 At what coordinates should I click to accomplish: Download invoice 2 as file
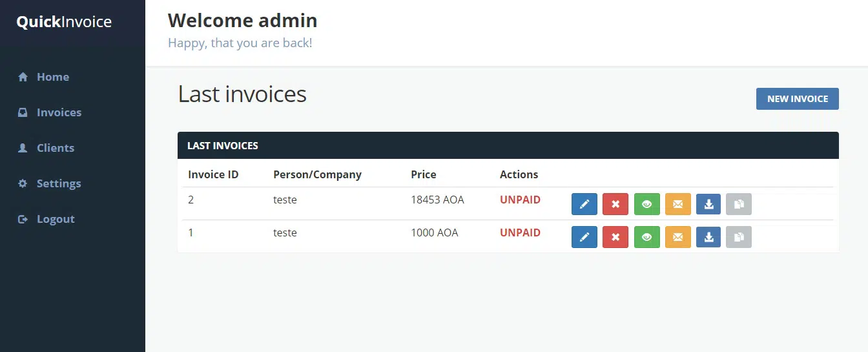point(708,204)
